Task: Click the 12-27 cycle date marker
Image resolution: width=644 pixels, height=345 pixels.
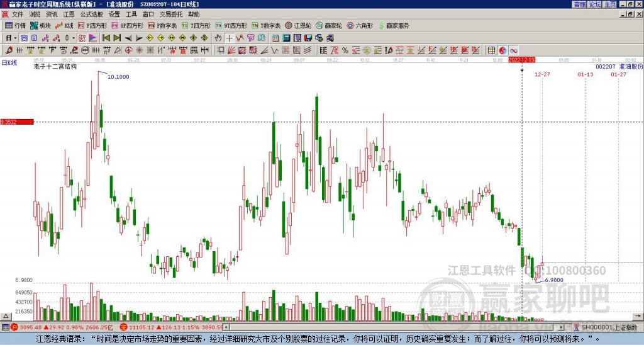Action: [x=542, y=74]
